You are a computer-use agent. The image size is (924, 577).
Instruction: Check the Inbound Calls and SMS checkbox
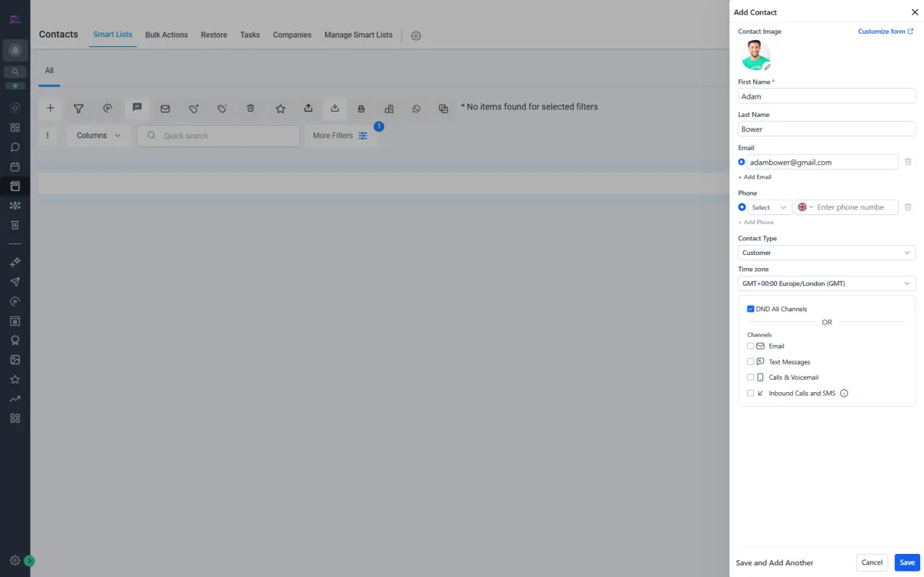[751, 393]
